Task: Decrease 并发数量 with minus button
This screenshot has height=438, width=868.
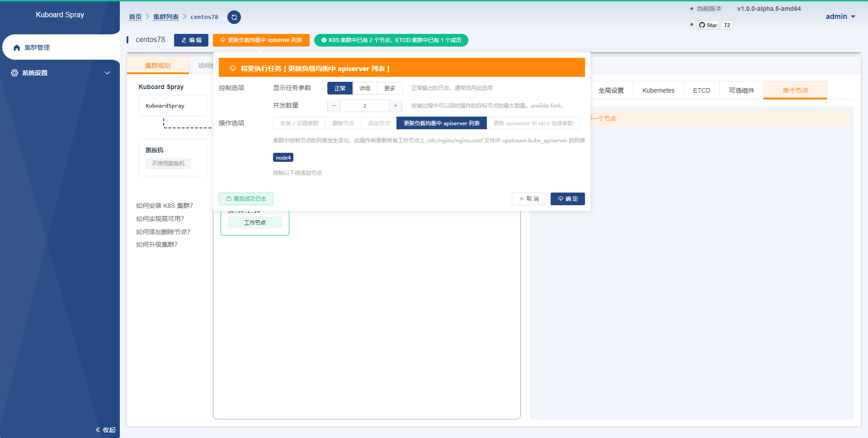Action: 334,106
